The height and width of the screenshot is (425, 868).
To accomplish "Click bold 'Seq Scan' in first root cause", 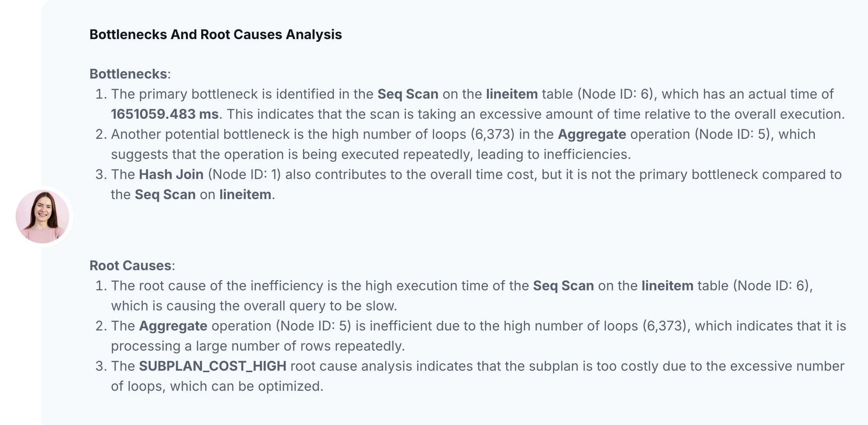I will pyautogui.click(x=563, y=285).
